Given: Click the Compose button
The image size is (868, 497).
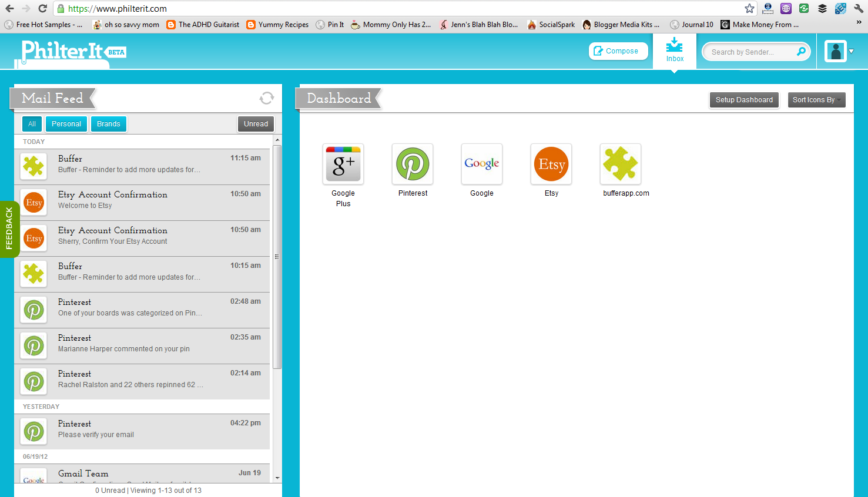Looking at the screenshot, I should point(618,51).
